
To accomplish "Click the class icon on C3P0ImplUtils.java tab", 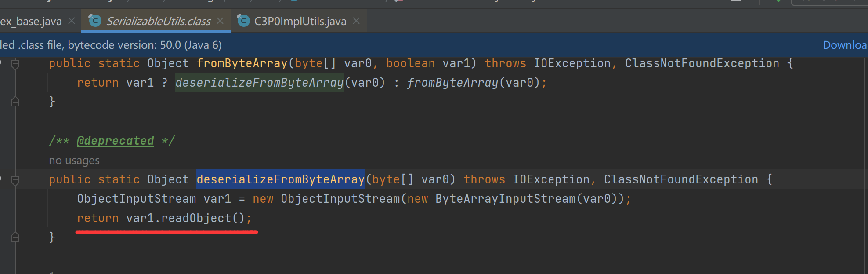I will click(243, 21).
